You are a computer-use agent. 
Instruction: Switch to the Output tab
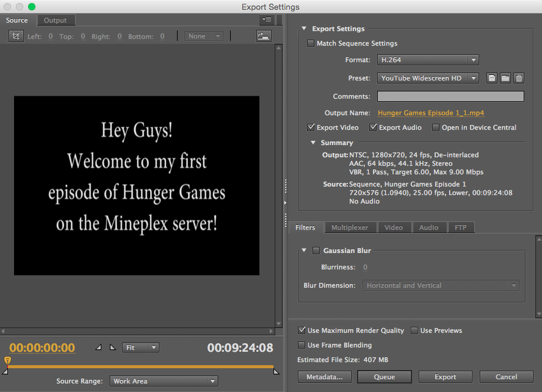[x=56, y=20]
